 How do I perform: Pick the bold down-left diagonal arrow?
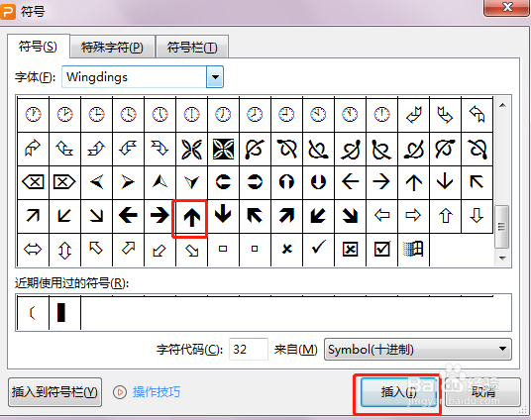coord(318,216)
